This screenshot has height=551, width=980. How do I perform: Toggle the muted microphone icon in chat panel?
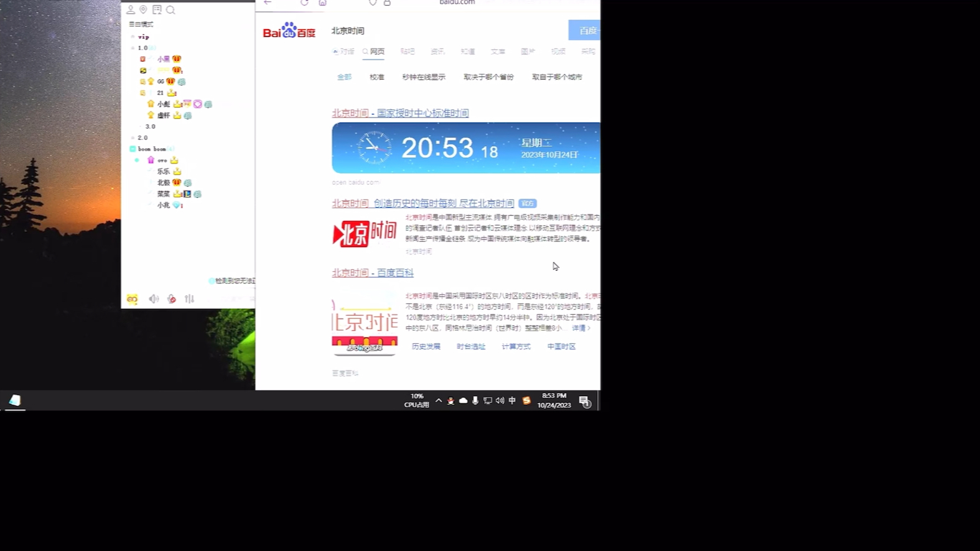(172, 299)
